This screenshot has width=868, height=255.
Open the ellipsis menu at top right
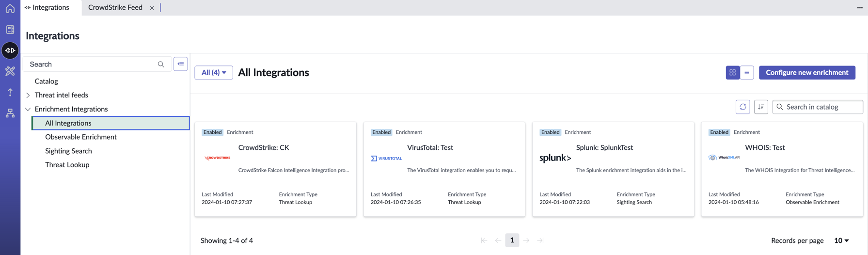(860, 8)
